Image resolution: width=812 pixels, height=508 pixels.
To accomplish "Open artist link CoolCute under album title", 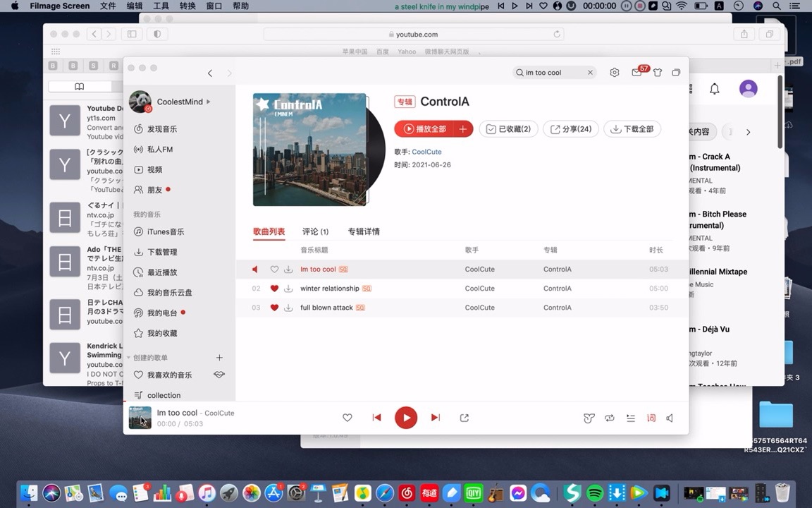I will pyautogui.click(x=426, y=152).
